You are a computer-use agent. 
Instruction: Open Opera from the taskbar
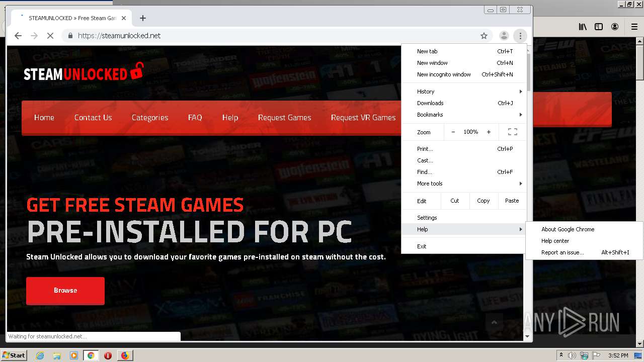pyautogui.click(x=108, y=355)
